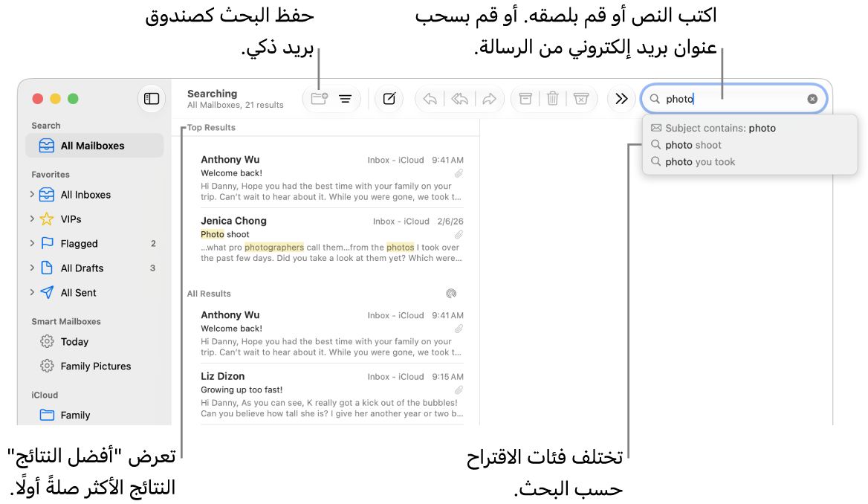The height and width of the screenshot is (504, 868).
Task: Move the selected message to Junk
Action: (x=581, y=99)
